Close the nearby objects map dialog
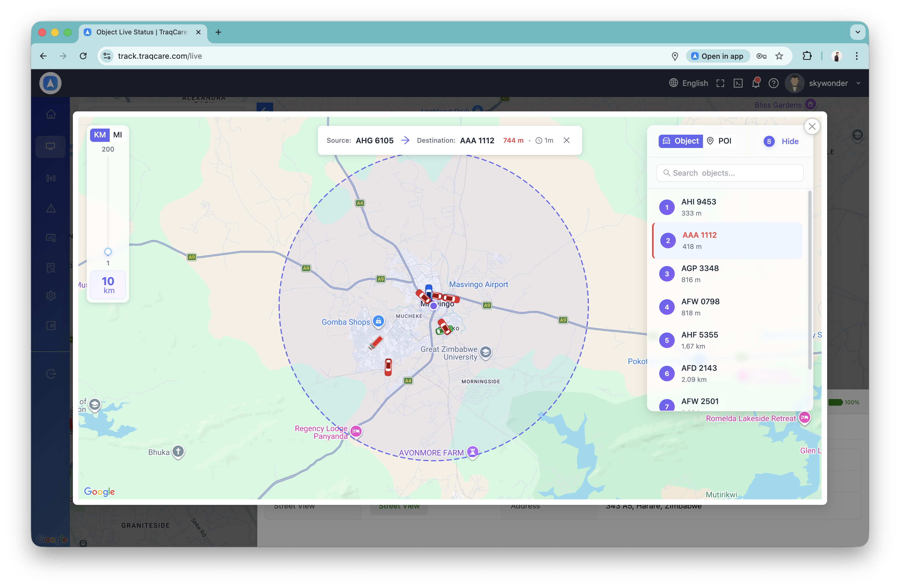The width and height of the screenshot is (900, 588). [x=812, y=127]
